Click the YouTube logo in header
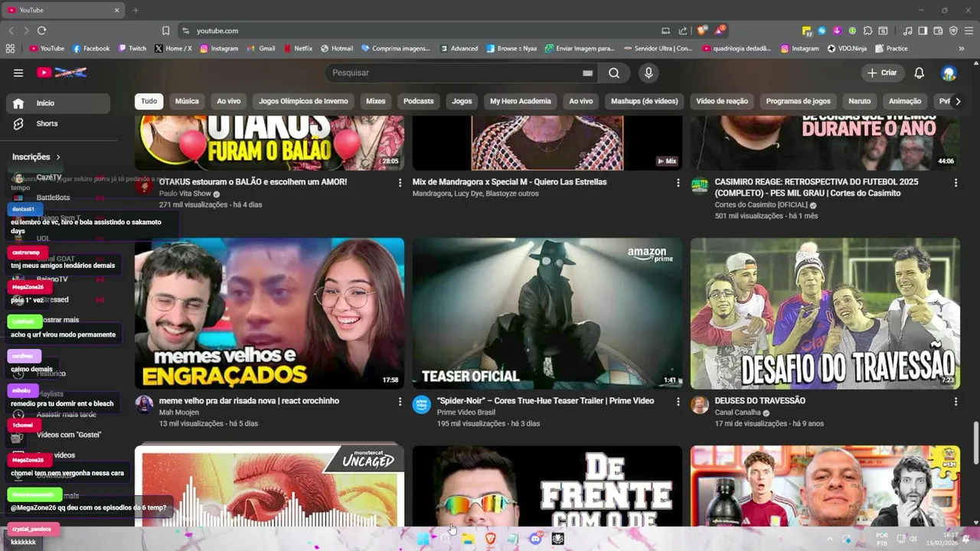Image resolution: width=980 pixels, height=551 pixels. [61, 73]
